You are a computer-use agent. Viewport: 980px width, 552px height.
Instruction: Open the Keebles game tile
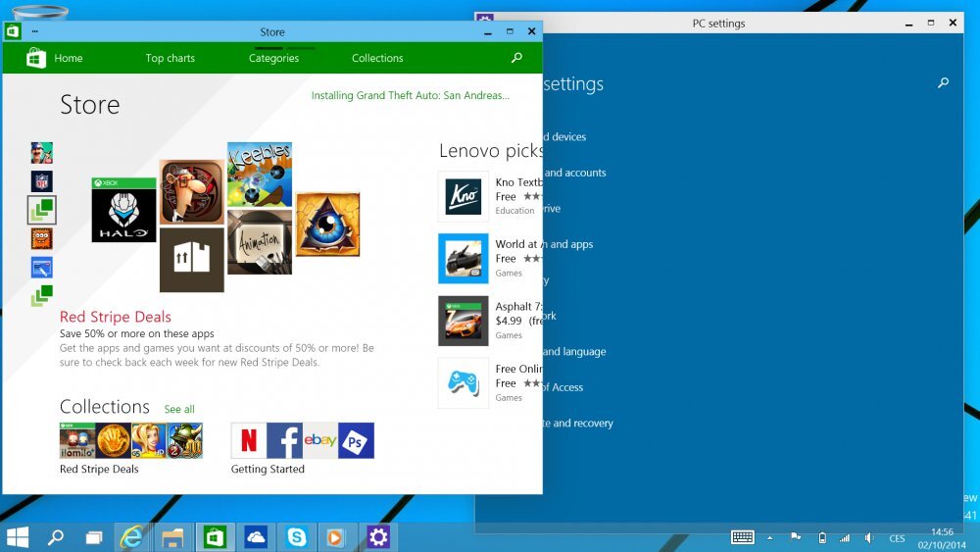point(260,175)
